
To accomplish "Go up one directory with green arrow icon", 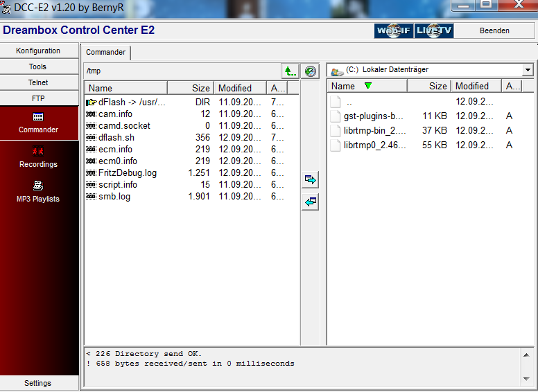I will point(290,71).
